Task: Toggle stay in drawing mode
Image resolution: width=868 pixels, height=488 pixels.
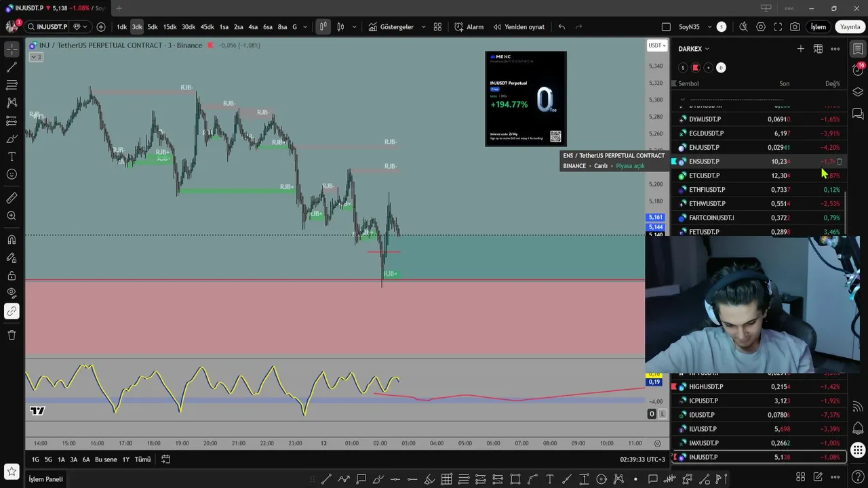Action: 12,258
